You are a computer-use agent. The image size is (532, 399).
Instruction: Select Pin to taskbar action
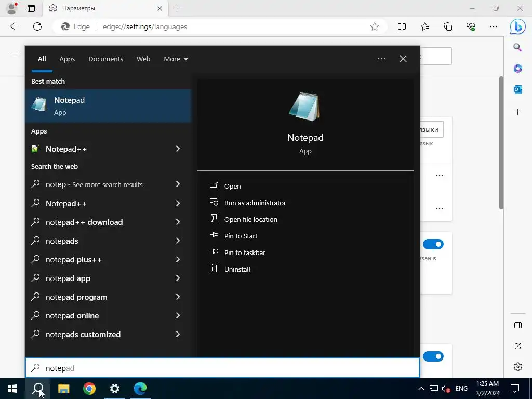[245, 253]
